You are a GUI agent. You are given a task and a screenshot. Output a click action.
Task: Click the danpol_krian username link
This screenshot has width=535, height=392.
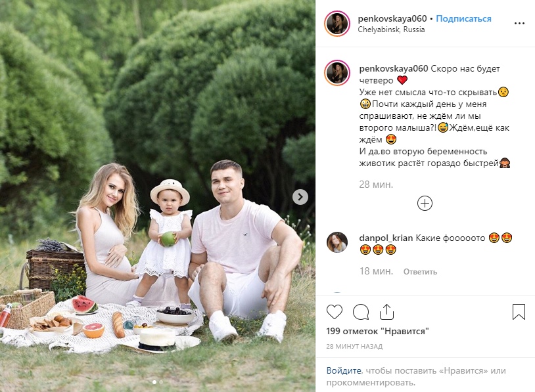pos(386,238)
